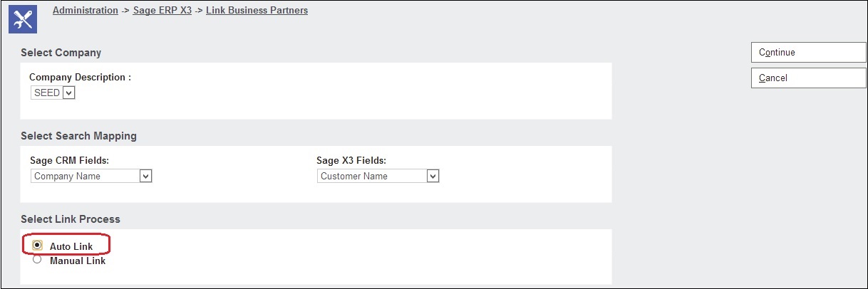Go to Sage ERP X3 breadcrumb link
Viewport: 868px width, 289px height.
[x=162, y=11]
